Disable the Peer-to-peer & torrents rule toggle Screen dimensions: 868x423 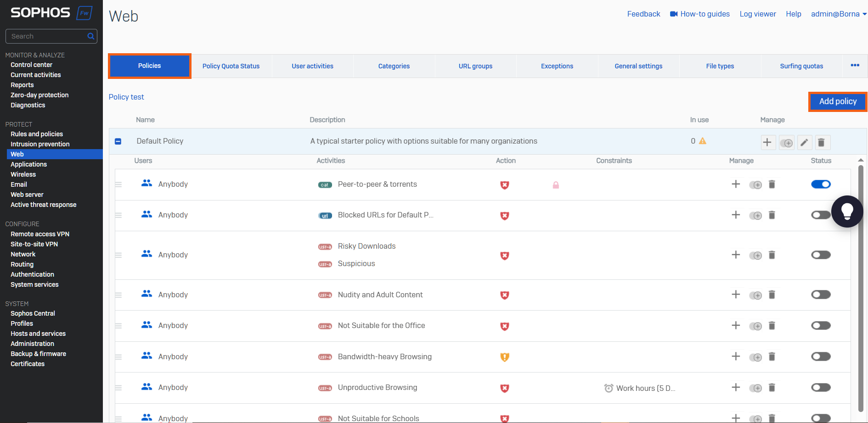pos(821,184)
